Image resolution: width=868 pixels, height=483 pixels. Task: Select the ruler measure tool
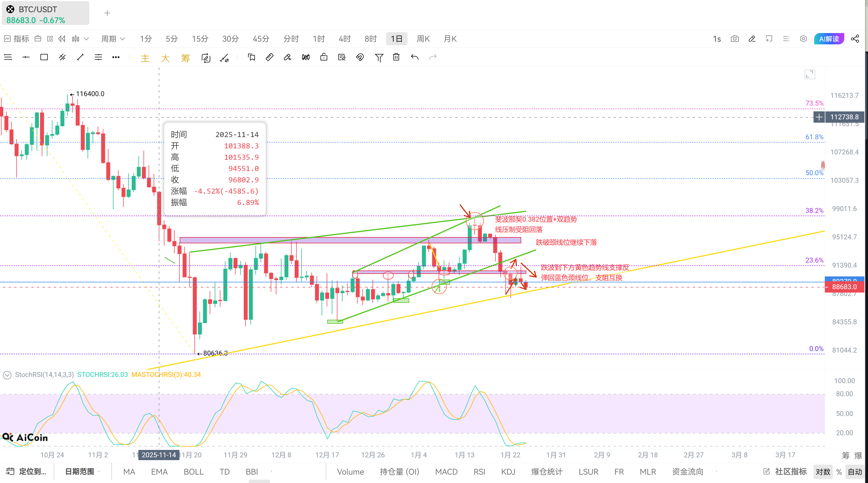[x=270, y=57]
